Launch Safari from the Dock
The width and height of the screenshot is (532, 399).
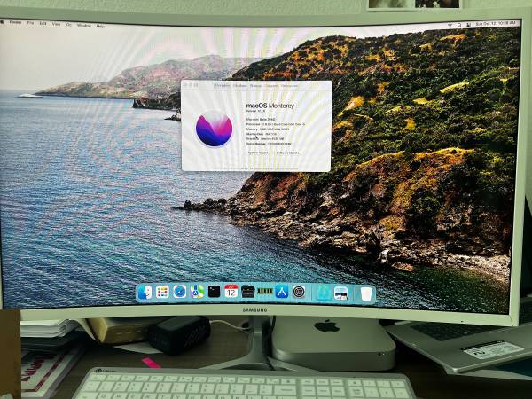pos(180,292)
